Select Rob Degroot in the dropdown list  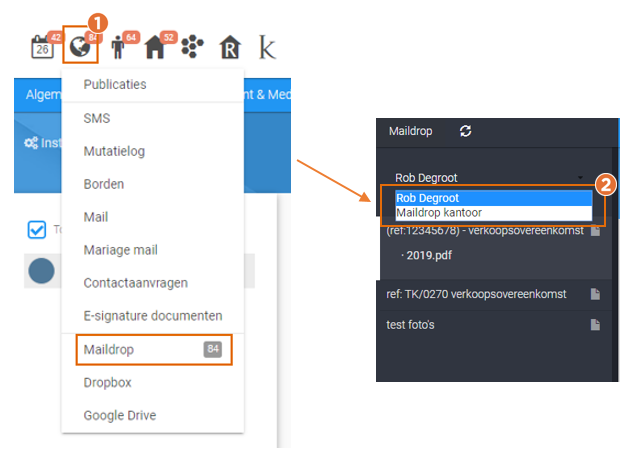pos(494,198)
